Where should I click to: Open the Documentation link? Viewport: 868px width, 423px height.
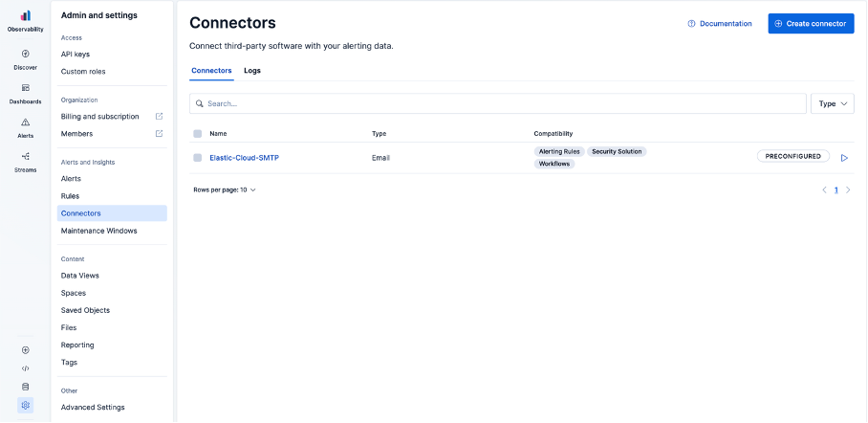click(720, 23)
